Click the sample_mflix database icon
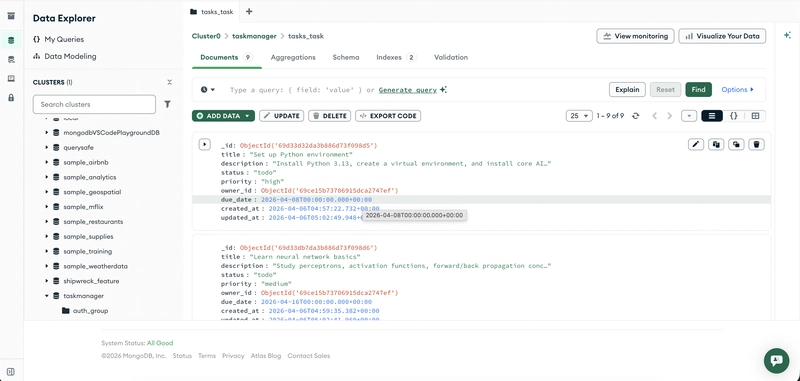Image resolution: width=800 pixels, height=381 pixels. click(x=56, y=207)
